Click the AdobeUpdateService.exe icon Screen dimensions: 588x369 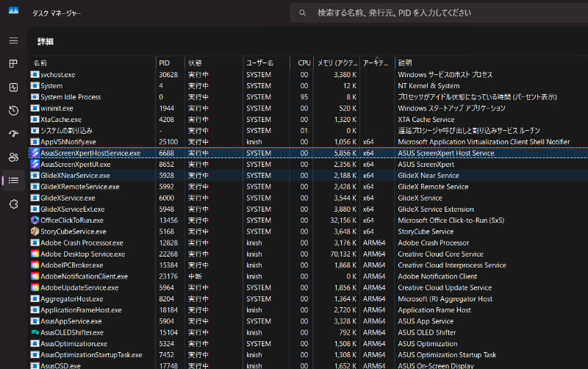pos(35,287)
